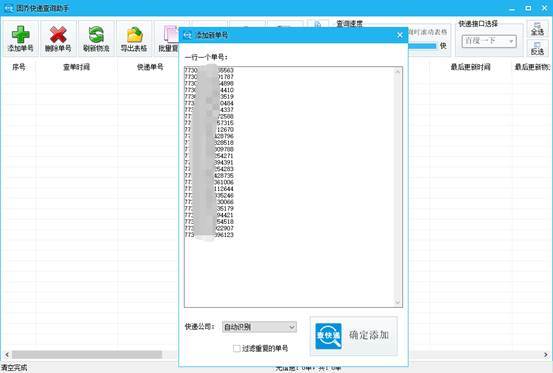Click the 最后更新时间 column header

pyautogui.click(x=470, y=67)
